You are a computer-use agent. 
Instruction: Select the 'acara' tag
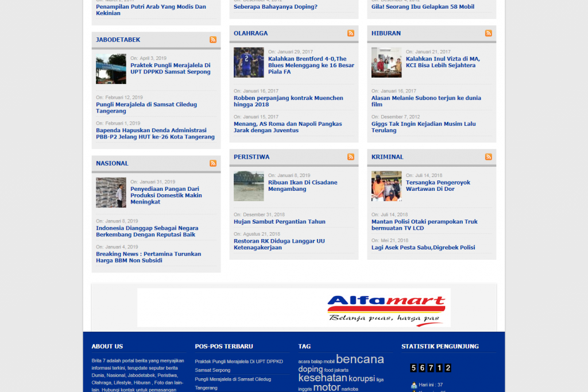click(304, 362)
